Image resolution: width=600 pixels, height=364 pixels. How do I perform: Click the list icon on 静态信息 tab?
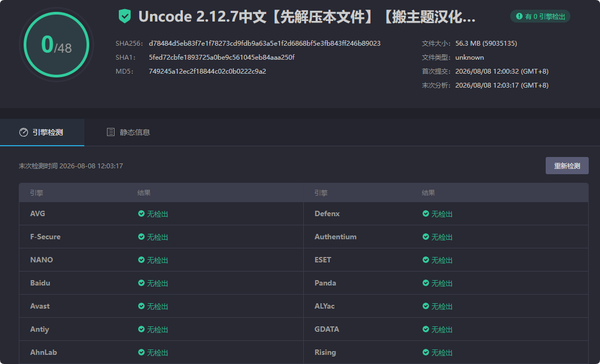(111, 132)
